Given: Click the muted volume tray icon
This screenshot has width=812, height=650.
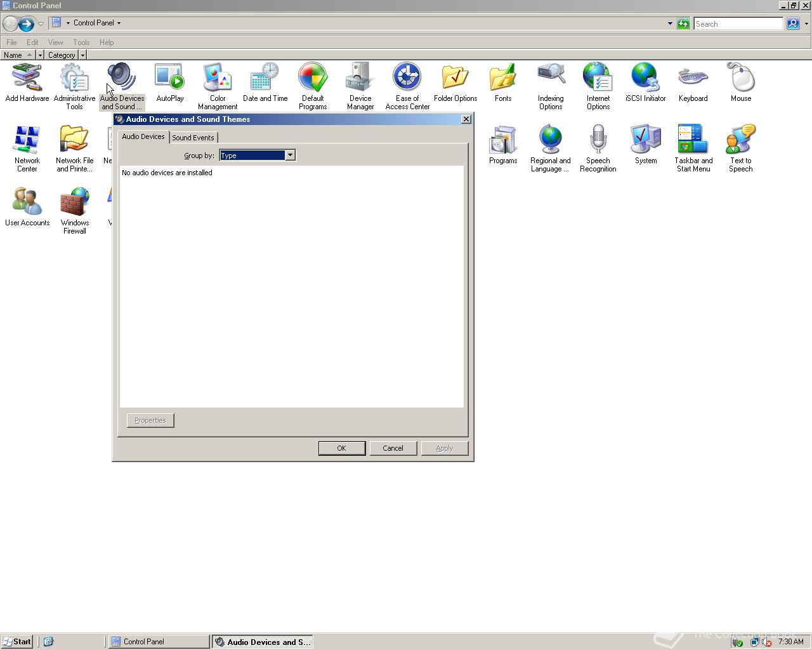Looking at the screenshot, I should point(766,642).
